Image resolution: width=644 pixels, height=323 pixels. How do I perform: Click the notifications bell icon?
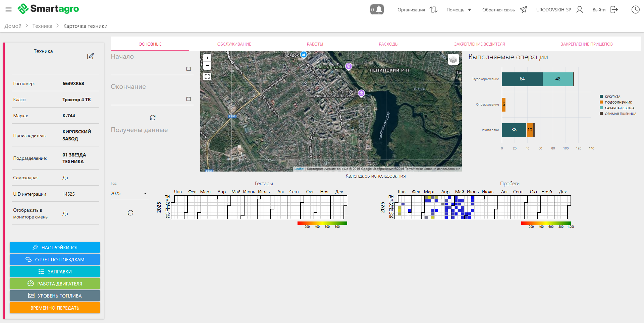tap(377, 10)
